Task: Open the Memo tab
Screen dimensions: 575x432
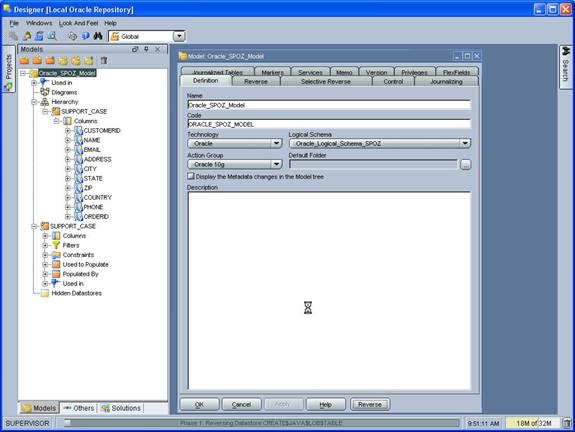Action: (344, 72)
